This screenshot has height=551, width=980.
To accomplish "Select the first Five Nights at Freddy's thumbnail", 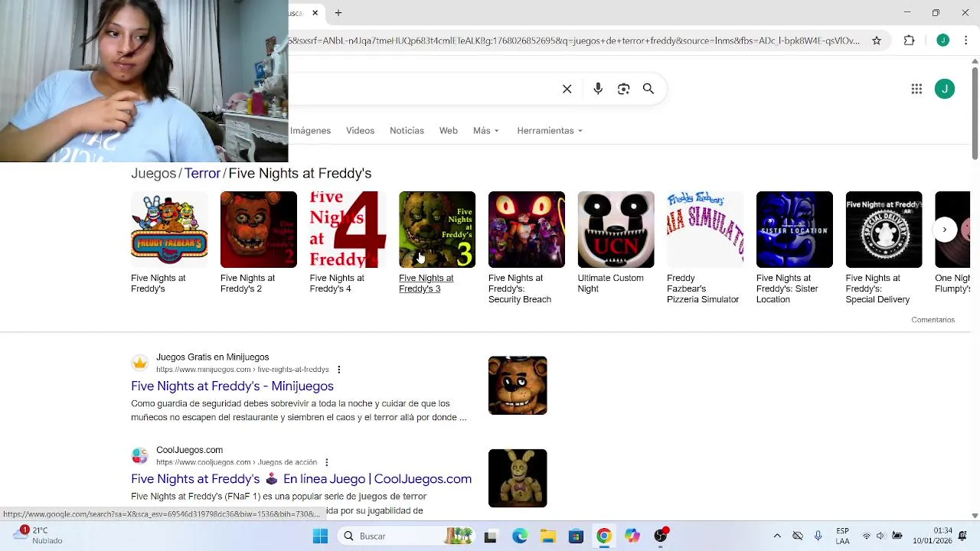I will coord(169,230).
